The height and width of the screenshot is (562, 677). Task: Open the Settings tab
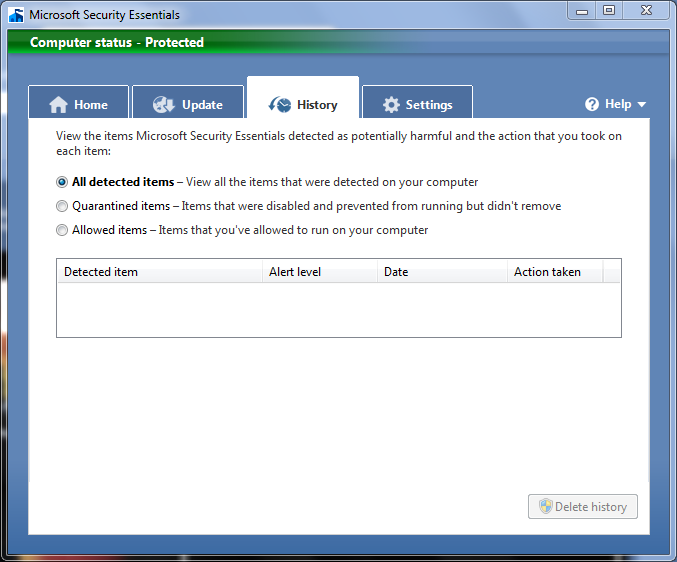[418, 102]
